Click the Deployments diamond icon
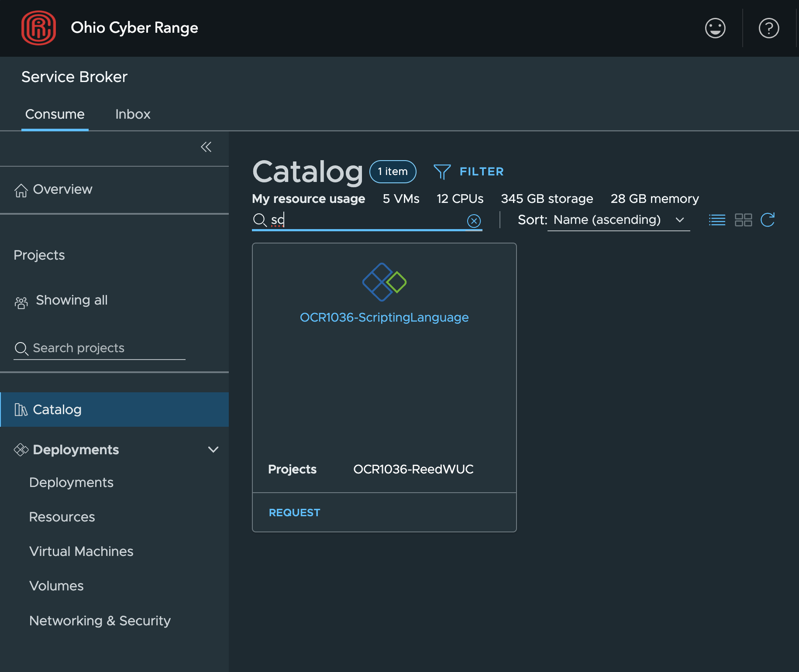Viewport: 799px width, 672px height. 21,449
